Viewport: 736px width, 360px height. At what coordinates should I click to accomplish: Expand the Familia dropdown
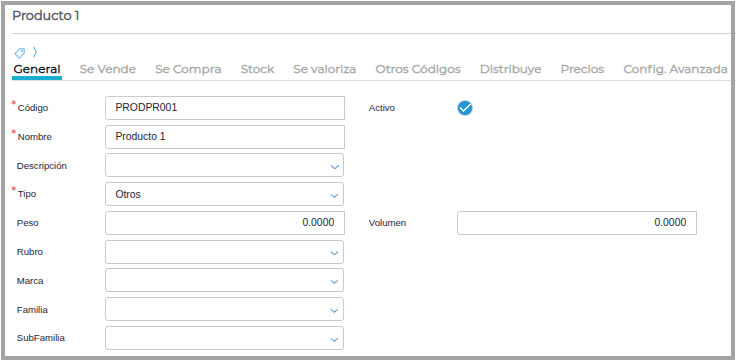[224, 309]
